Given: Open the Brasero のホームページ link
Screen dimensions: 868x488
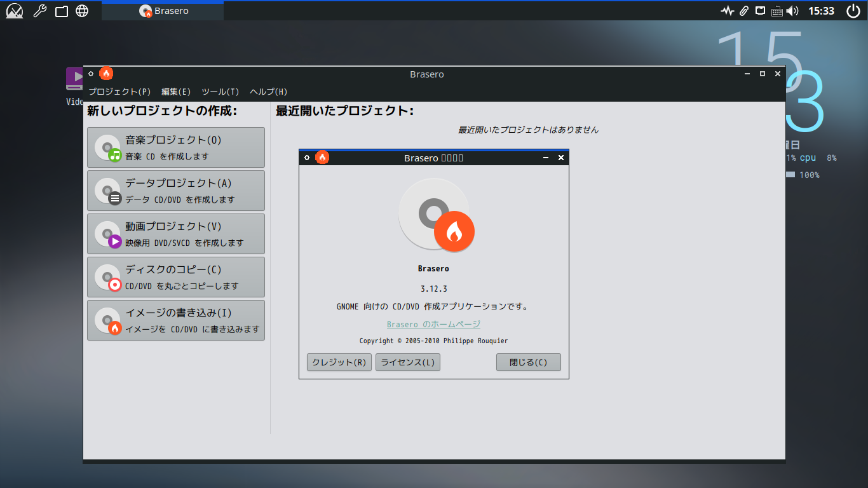Looking at the screenshot, I should coord(434,324).
